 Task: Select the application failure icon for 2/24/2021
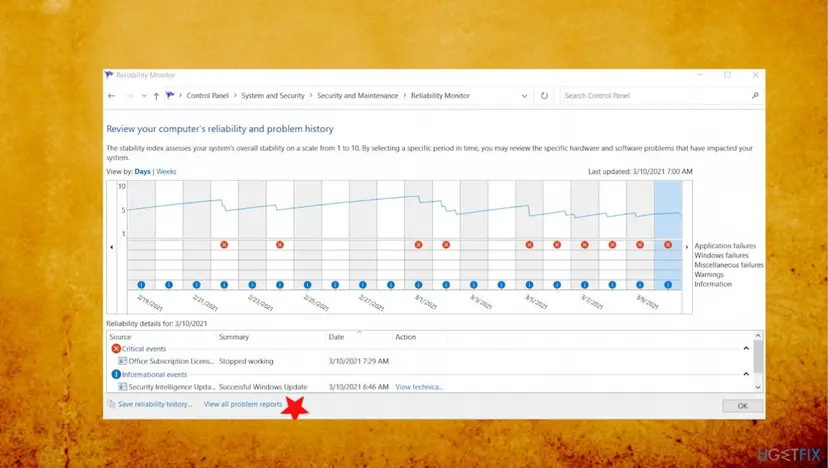pos(280,245)
